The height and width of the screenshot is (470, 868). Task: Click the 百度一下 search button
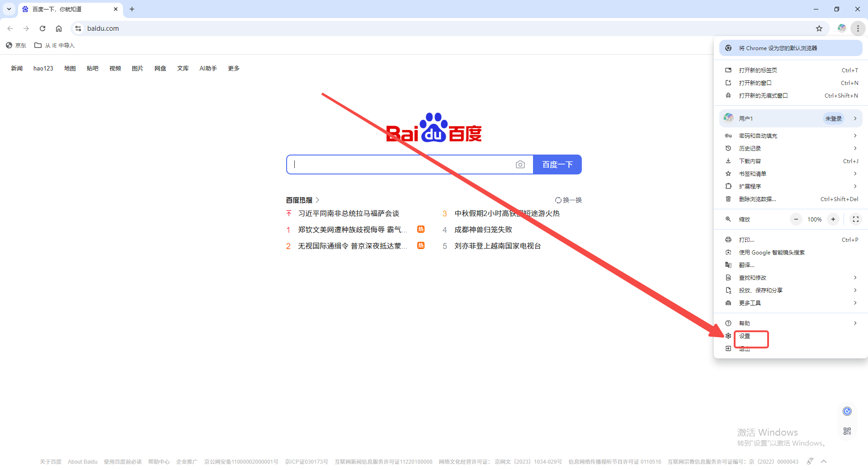(557, 164)
